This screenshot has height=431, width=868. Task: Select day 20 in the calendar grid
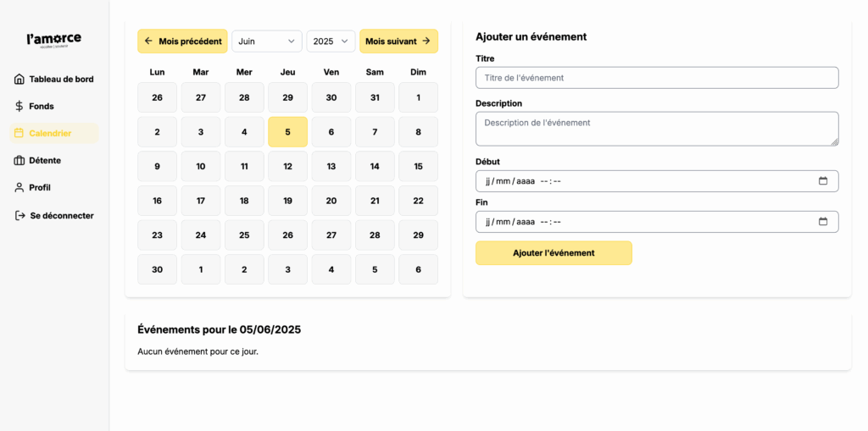coord(331,201)
